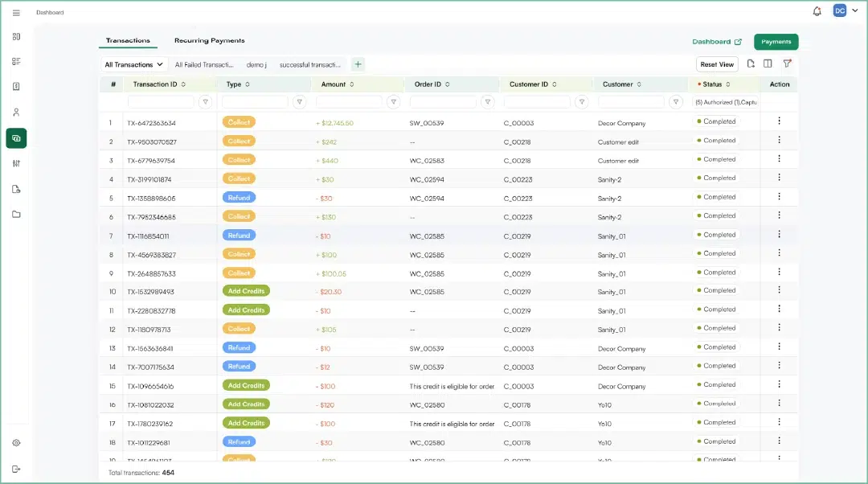Viewport: 868px width, 484px height.
Task: Expand the DC account chevron menu
Action: pyautogui.click(x=854, y=10)
